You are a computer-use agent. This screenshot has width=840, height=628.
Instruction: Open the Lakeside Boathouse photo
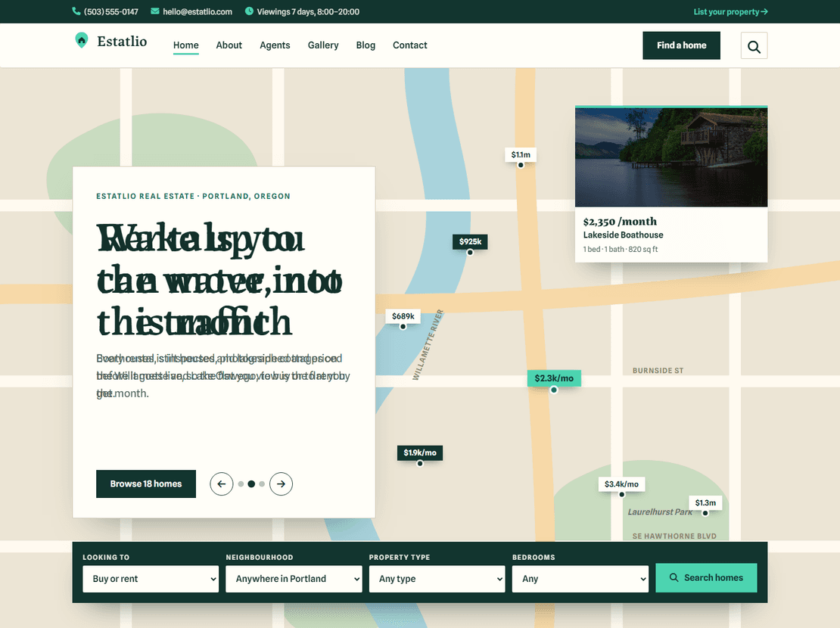click(671, 157)
